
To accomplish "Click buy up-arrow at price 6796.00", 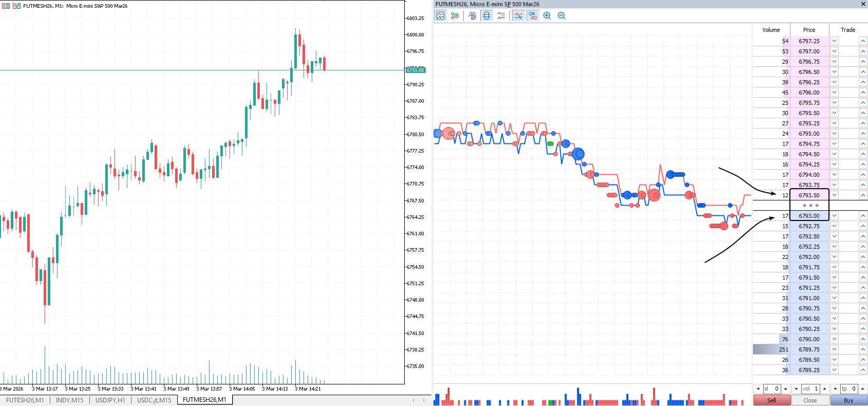I will coord(863,93).
